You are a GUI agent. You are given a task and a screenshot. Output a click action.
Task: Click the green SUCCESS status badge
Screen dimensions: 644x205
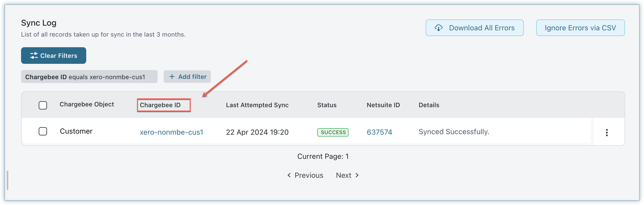click(333, 132)
